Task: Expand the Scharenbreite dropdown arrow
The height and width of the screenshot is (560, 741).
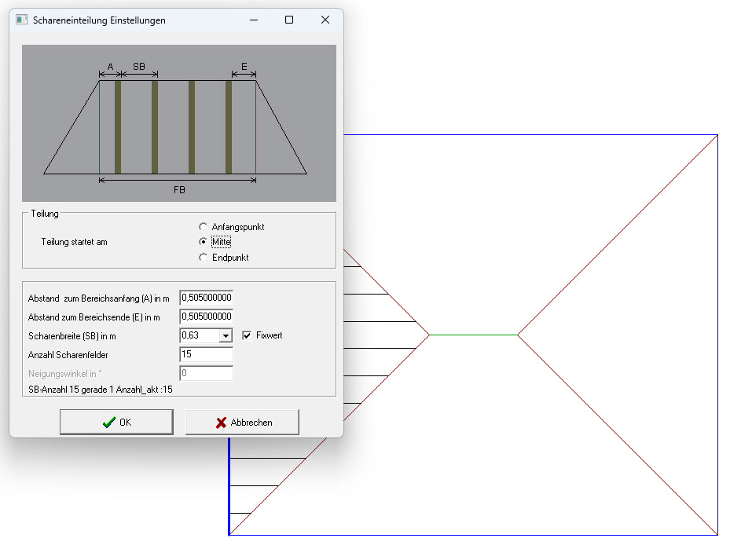Action: [226, 335]
